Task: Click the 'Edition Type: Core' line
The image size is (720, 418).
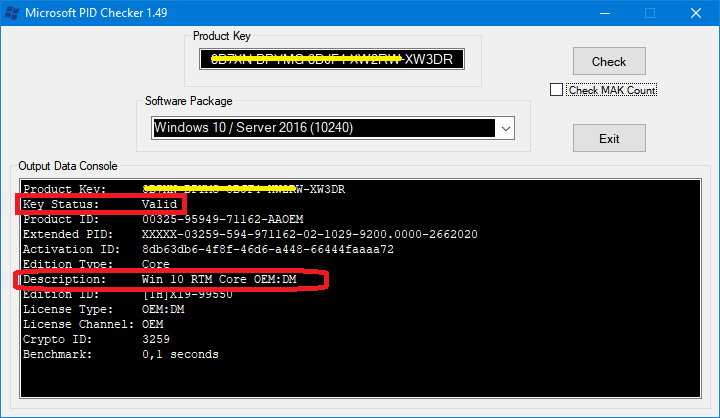Action: click(96, 264)
